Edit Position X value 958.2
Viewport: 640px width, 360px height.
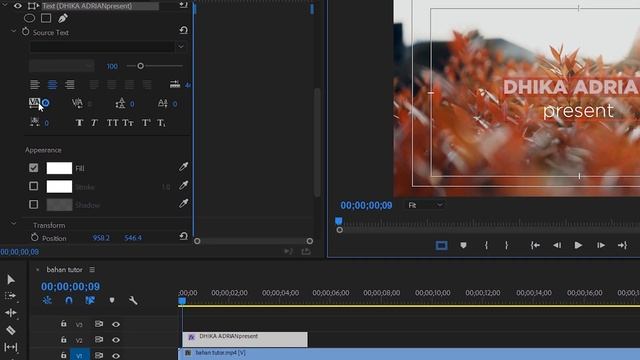(x=101, y=238)
